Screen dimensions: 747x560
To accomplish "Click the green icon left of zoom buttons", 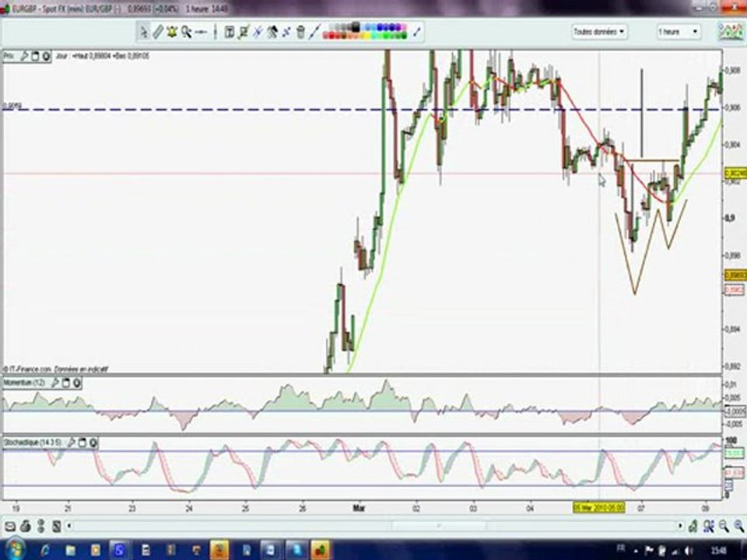I will (693, 527).
